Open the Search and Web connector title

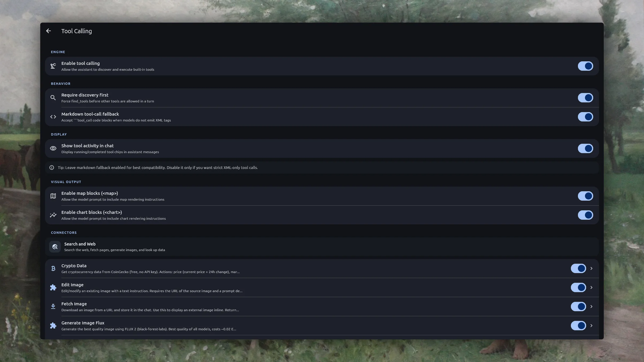pos(80,244)
